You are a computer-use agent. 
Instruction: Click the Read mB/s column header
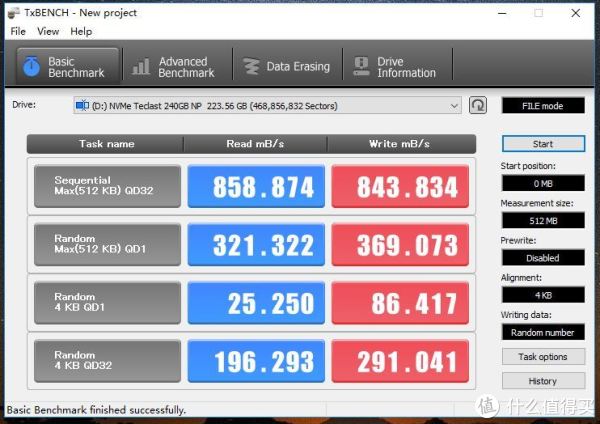tap(255, 144)
